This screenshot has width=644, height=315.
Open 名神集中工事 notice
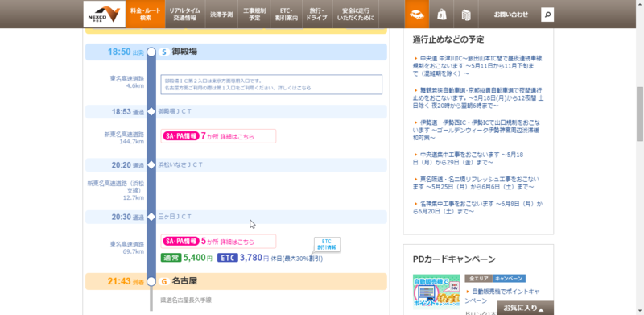(x=478, y=208)
